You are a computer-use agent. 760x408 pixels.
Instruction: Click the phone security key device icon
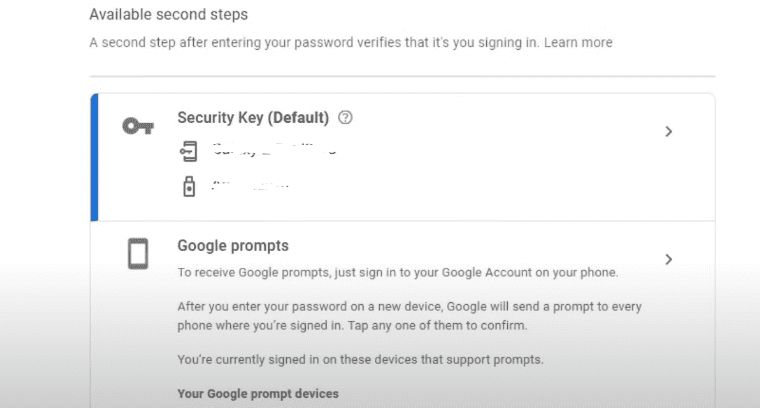[188, 152]
